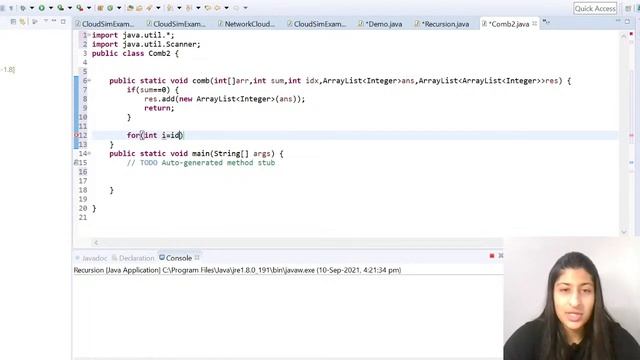
Task: Open the New Java Class dropdown arrow
Action: point(119,8)
